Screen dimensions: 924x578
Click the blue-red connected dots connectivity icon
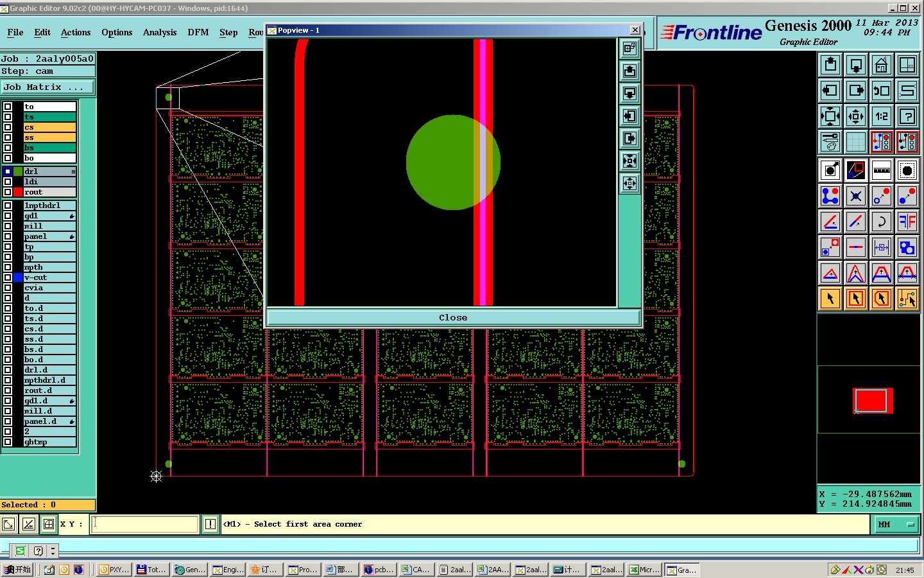point(830,196)
